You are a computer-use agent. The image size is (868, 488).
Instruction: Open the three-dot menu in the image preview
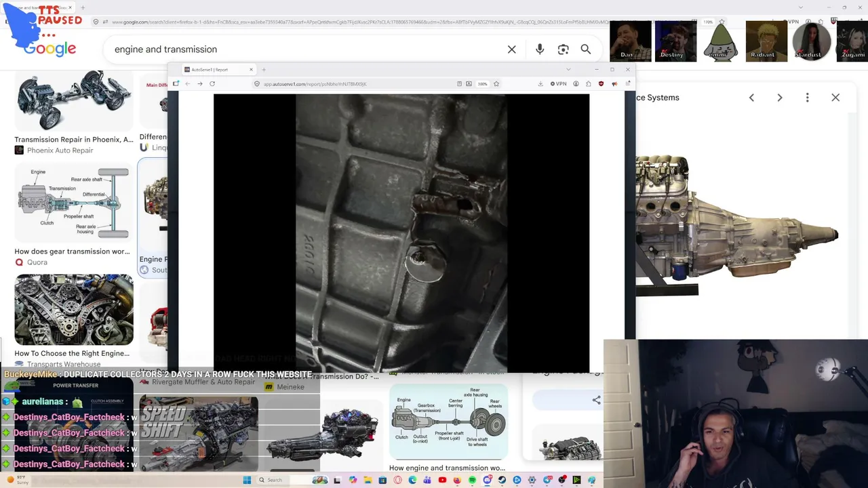807,98
